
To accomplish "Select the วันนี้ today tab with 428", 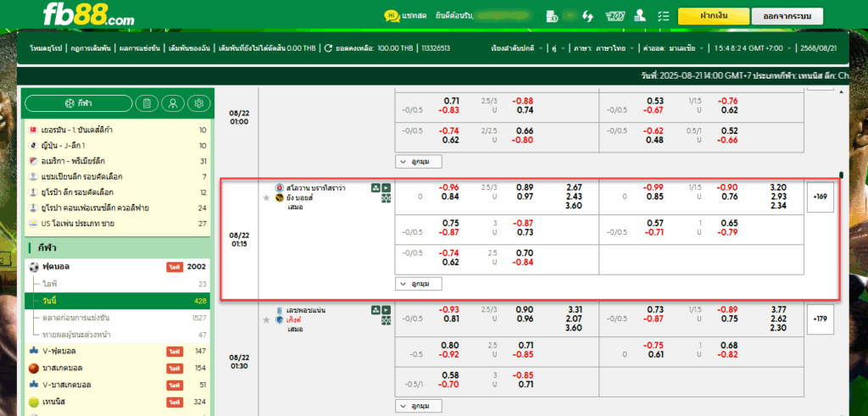I will (118, 301).
